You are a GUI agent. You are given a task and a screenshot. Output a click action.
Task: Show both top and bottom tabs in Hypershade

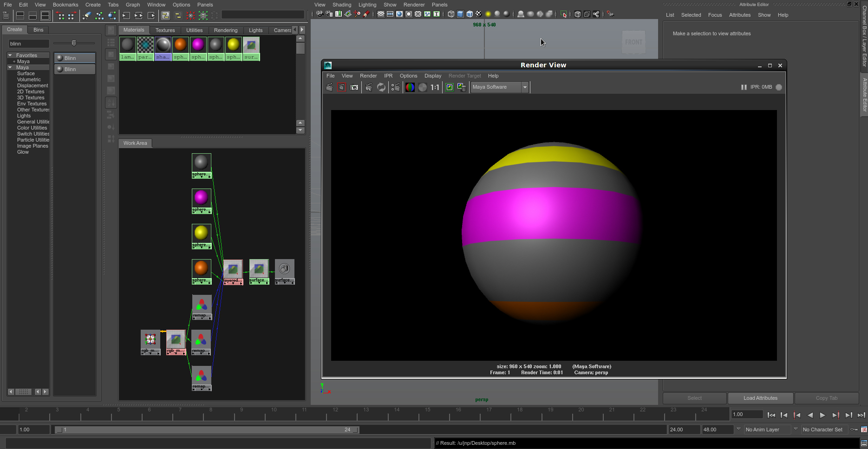[45, 15]
